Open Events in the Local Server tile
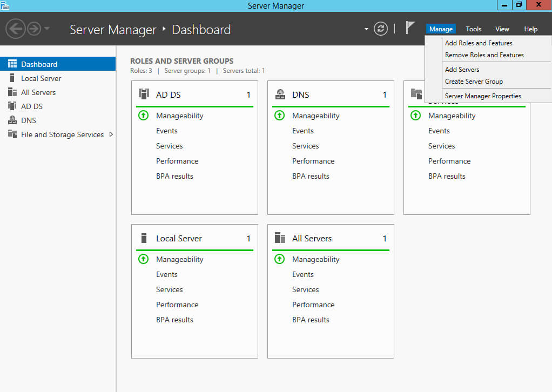This screenshot has width=552, height=392. point(166,274)
